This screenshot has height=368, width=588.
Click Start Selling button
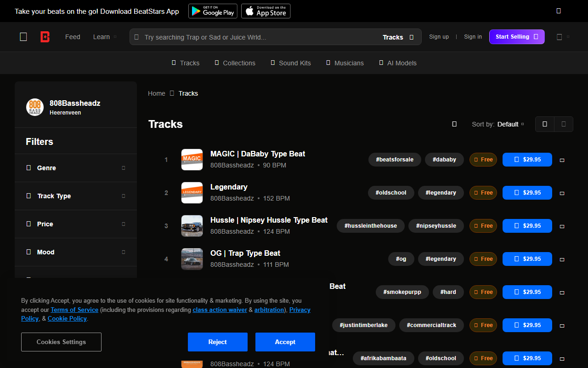click(x=517, y=37)
